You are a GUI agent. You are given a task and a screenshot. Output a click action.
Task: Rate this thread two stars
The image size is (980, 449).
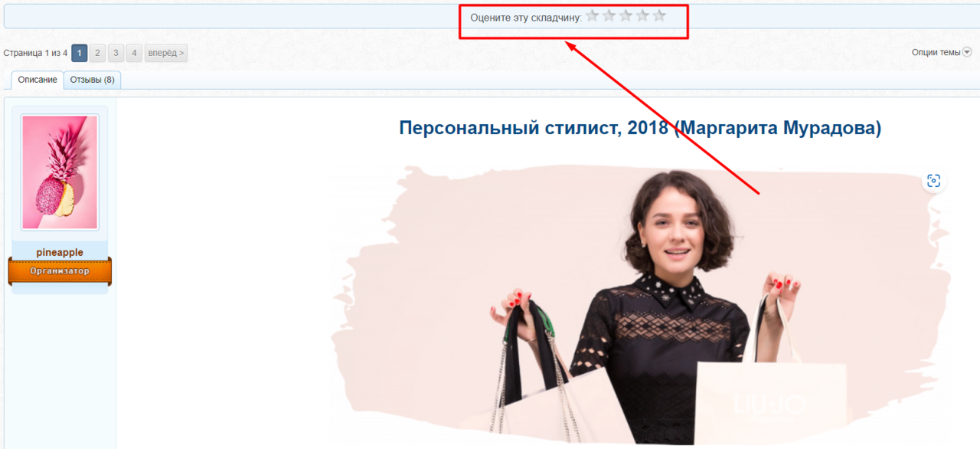click(609, 15)
